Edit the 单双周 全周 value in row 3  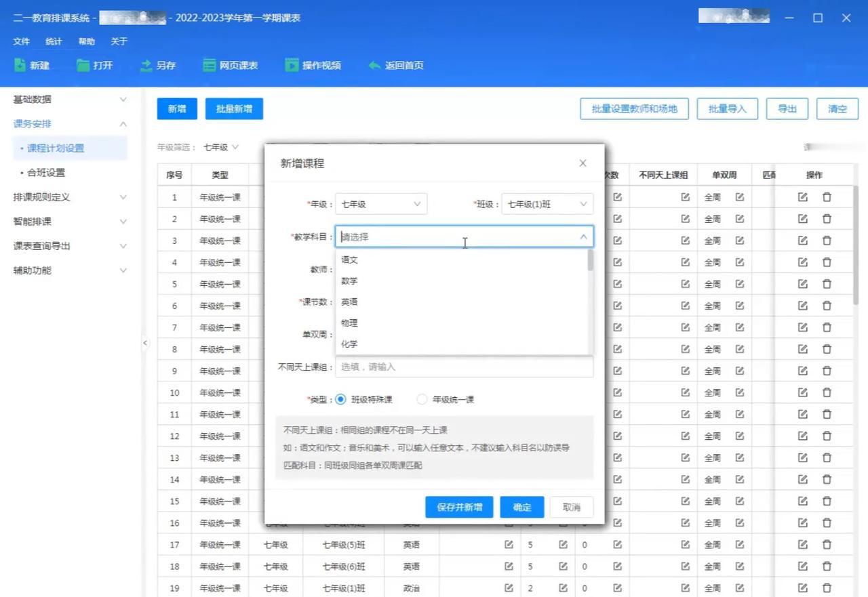tap(740, 241)
